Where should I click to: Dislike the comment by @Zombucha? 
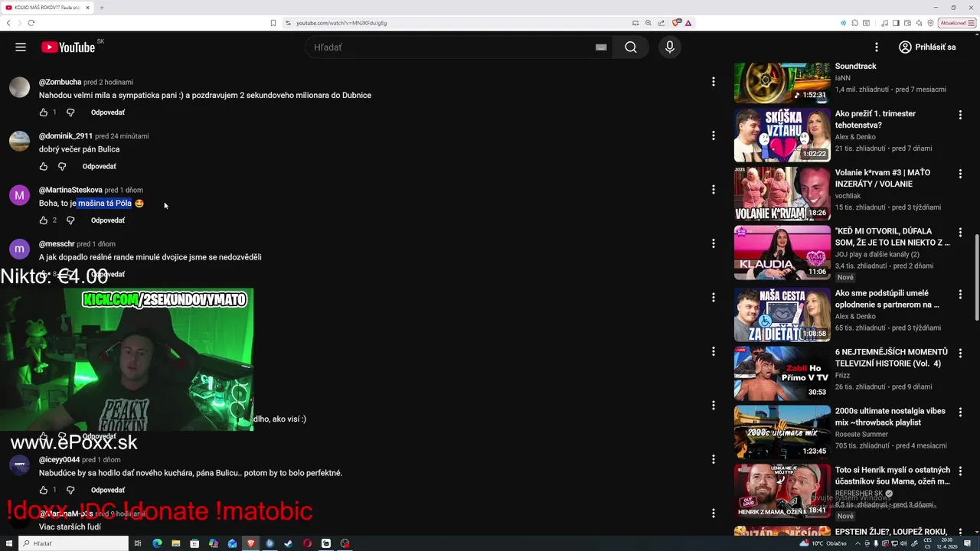coord(70,112)
